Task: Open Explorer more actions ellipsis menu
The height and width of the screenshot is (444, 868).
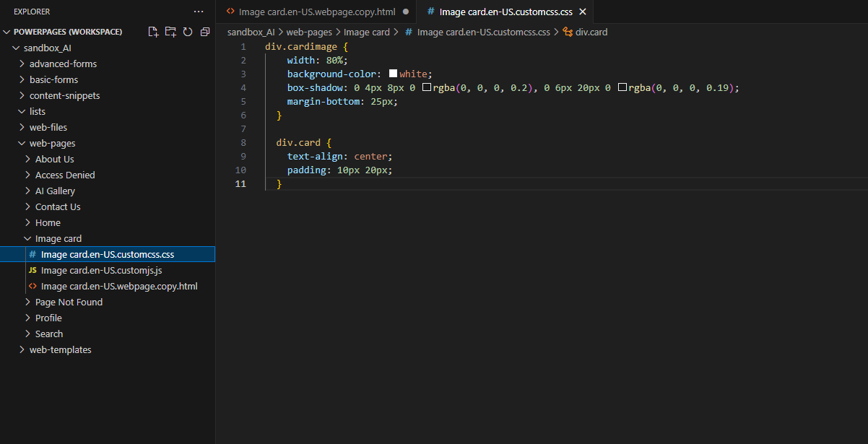Action: pos(199,12)
